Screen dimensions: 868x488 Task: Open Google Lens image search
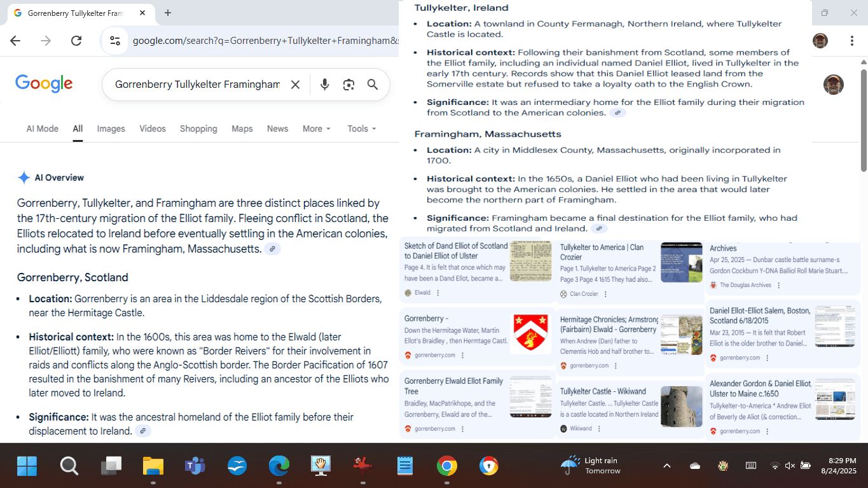click(x=348, y=85)
